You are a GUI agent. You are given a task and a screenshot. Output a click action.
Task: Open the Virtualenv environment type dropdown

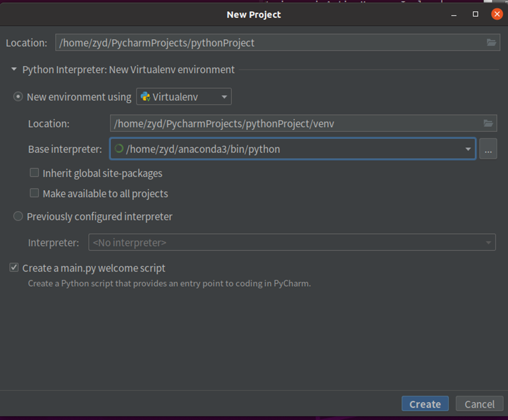point(224,97)
